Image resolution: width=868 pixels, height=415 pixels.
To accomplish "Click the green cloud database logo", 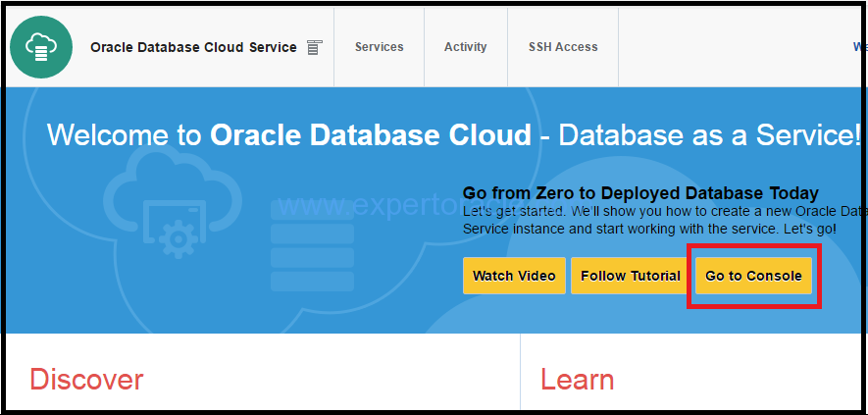I will (41, 47).
